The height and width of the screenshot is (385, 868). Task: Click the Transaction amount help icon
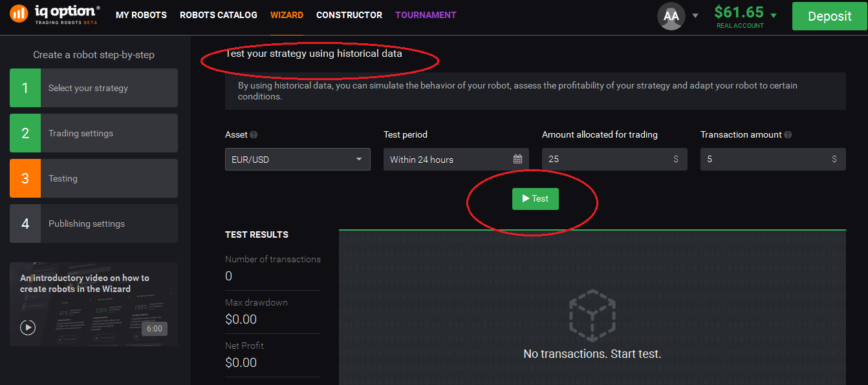click(788, 135)
